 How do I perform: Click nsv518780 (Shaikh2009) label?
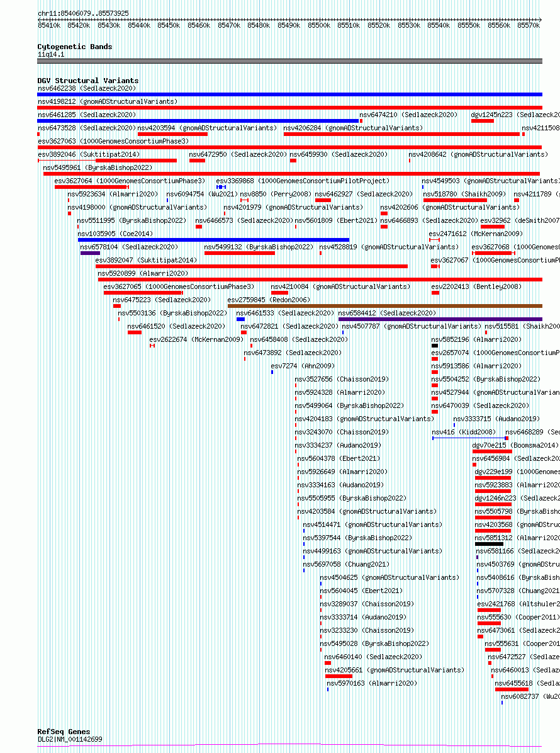(464, 194)
